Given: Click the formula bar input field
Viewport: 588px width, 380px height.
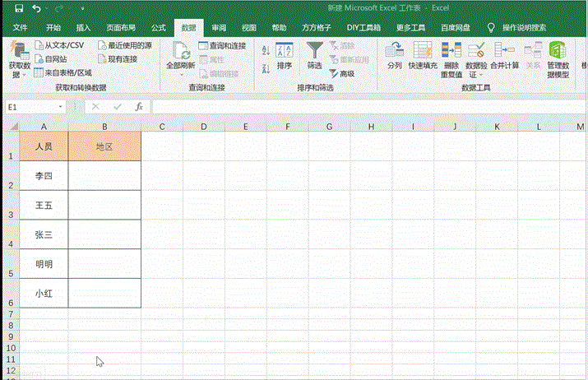Looking at the screenshot, I should pyautogui.click(x=362, y=107).
